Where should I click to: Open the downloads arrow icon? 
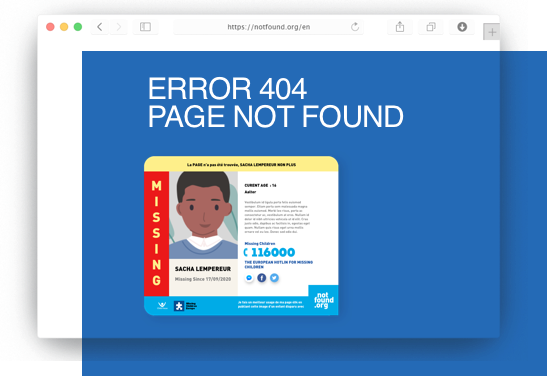pyautogui.click(x=462, y=27)
